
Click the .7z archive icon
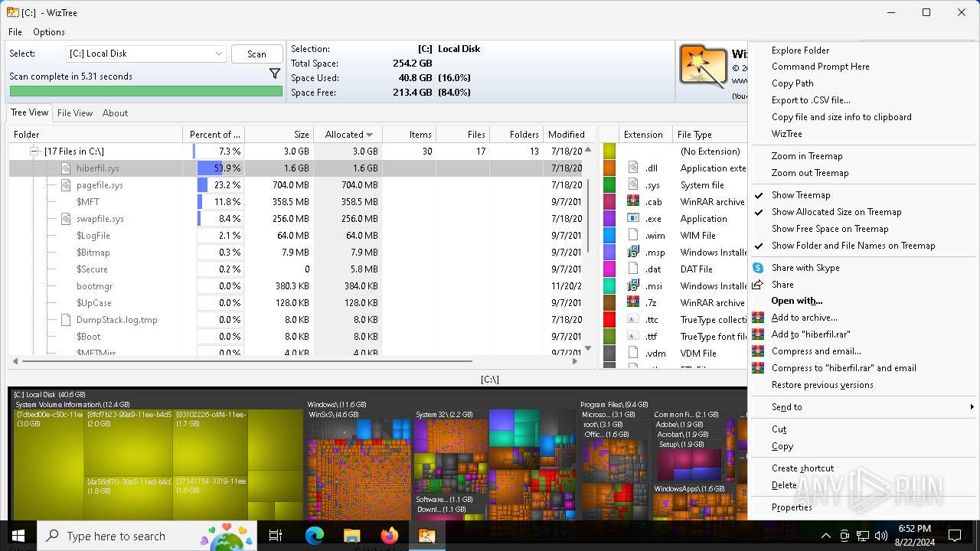click(x=633, y=303)
